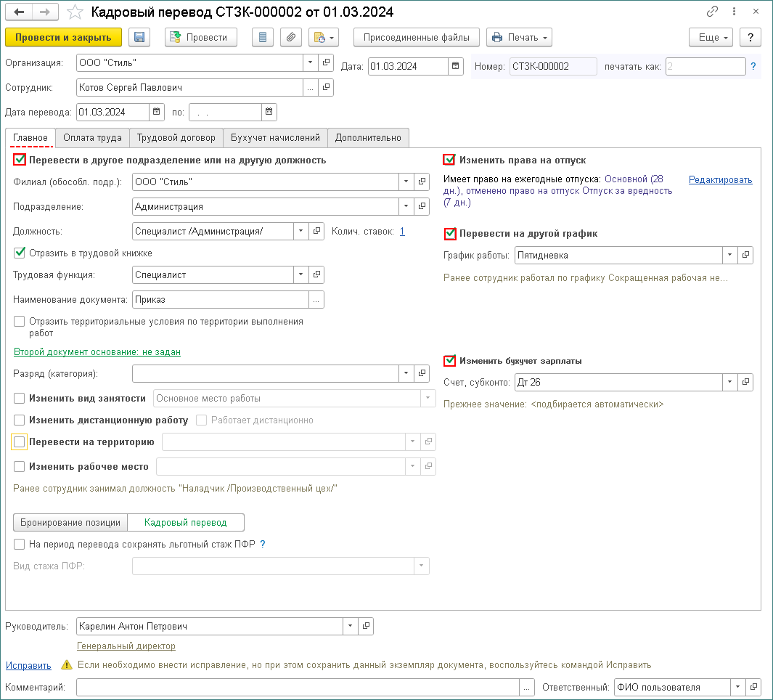Open Присоединенные файлы
Image resolution: width=773 pixels, height=700 pixels.
click(x=416, y=38)
